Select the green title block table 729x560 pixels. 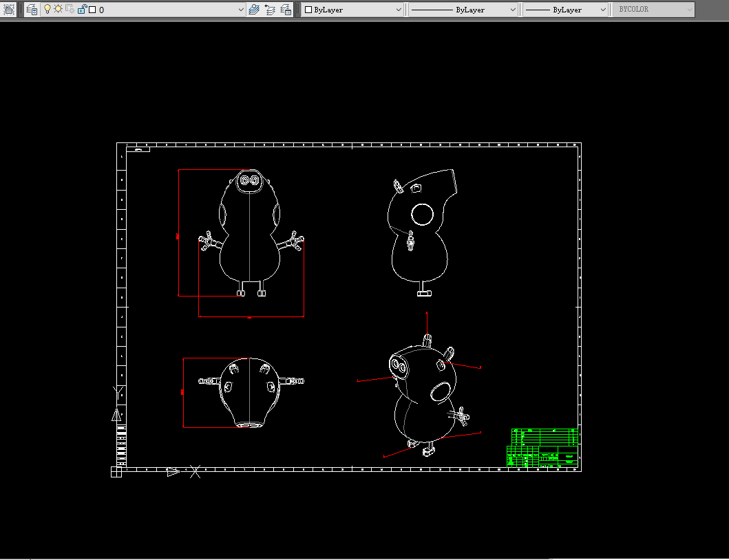click(542, 448)
